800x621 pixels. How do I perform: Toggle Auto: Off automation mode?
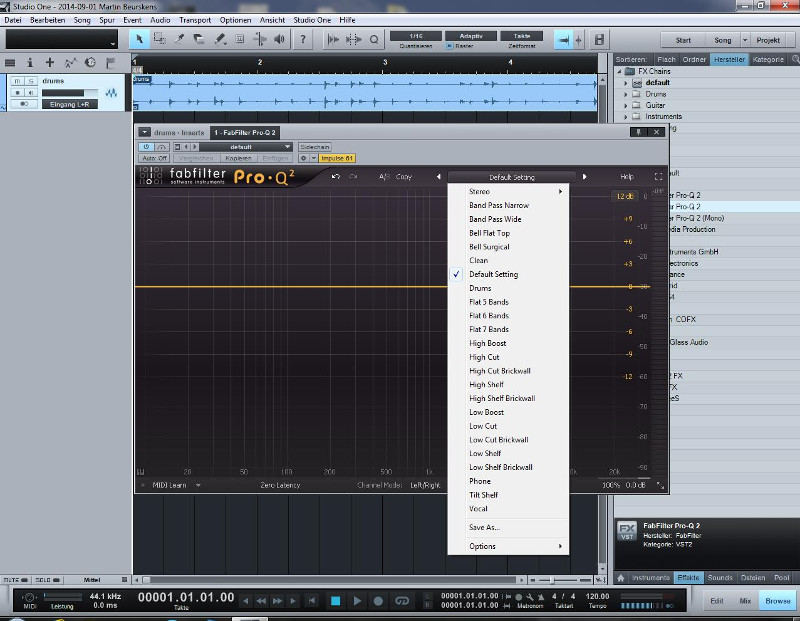(154, 158)
